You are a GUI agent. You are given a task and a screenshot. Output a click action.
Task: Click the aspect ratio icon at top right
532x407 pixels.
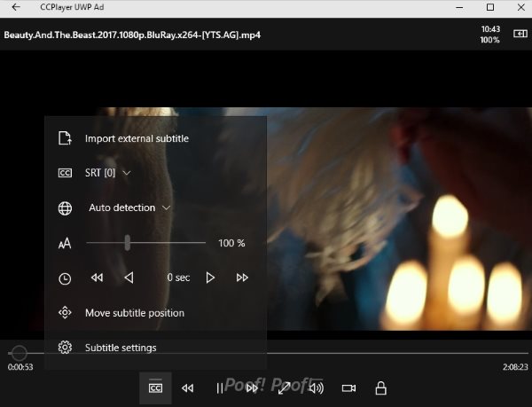(520, 34)
